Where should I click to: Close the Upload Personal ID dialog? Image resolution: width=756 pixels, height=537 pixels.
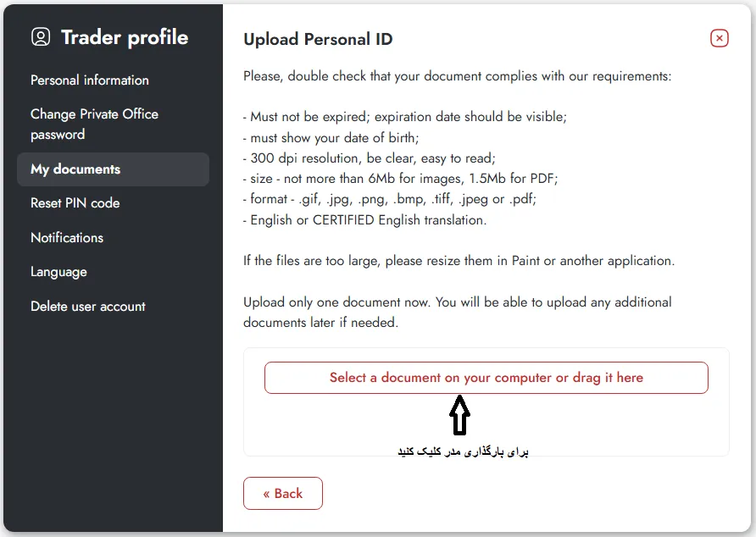[719, 38]
